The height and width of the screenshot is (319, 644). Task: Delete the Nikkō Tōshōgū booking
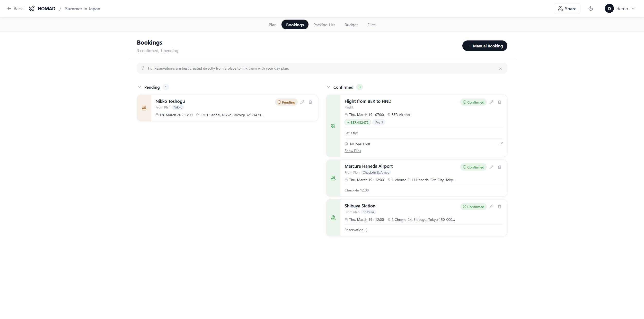310,102
